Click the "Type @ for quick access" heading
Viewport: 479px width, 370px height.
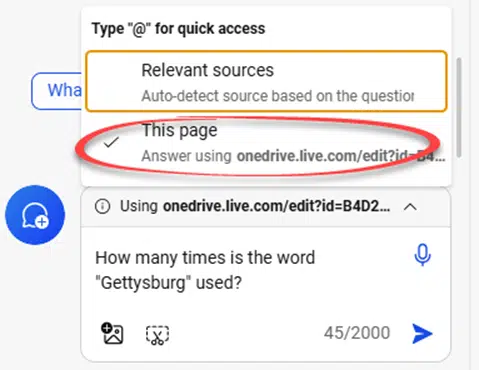(x=179, y=28)
